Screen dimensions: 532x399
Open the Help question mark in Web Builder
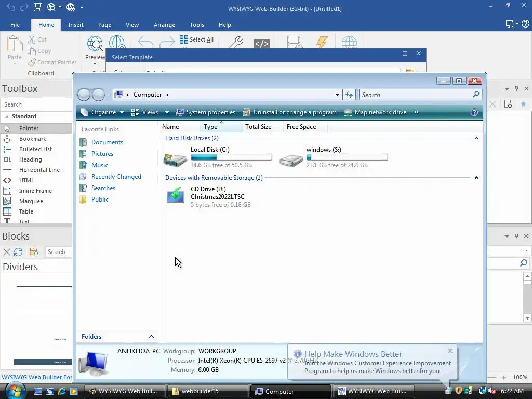coord(525,24)
